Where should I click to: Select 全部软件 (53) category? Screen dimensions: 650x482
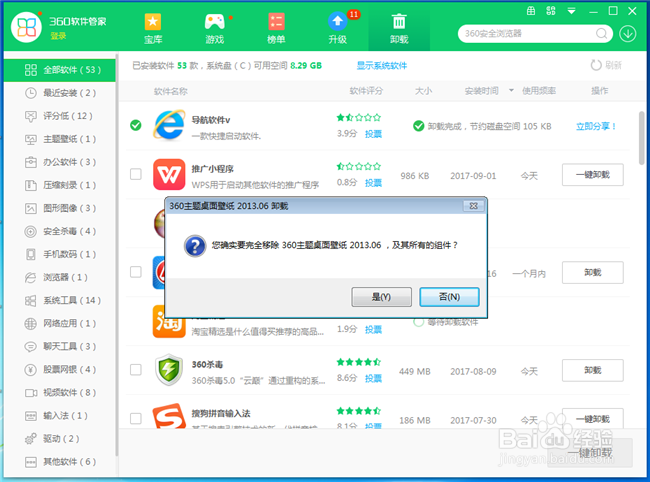click(x=60, y=70)
